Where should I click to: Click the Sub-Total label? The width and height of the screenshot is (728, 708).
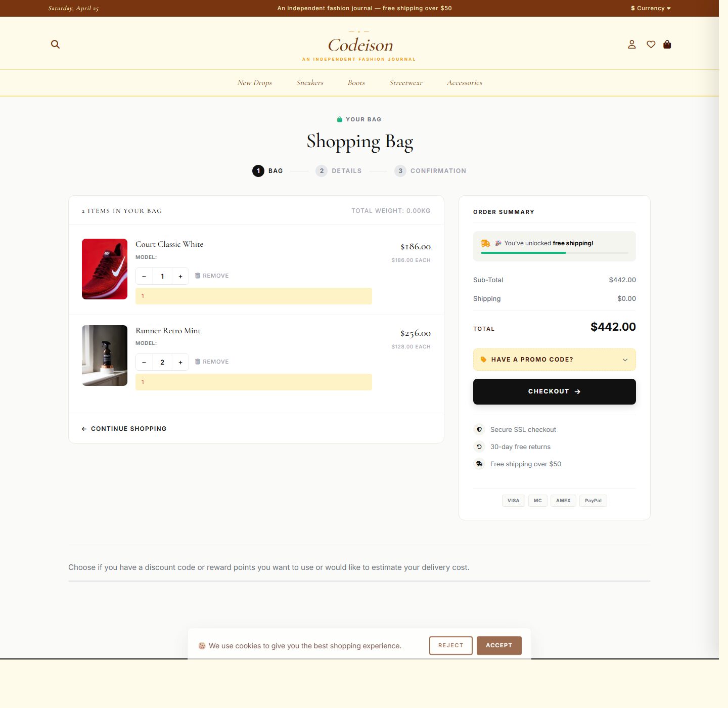488,280
